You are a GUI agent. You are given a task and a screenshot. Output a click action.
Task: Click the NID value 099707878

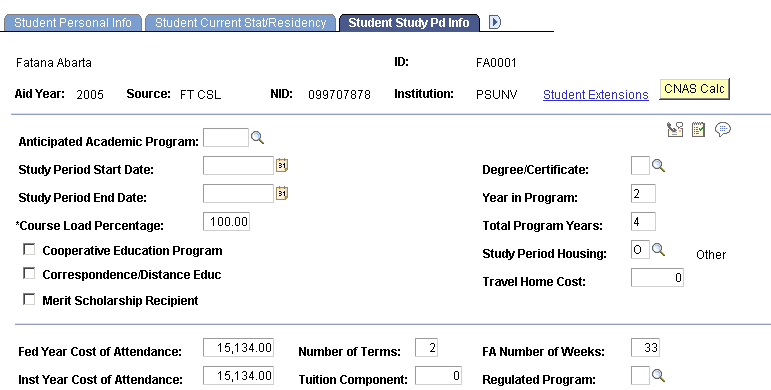coord(339,94)
